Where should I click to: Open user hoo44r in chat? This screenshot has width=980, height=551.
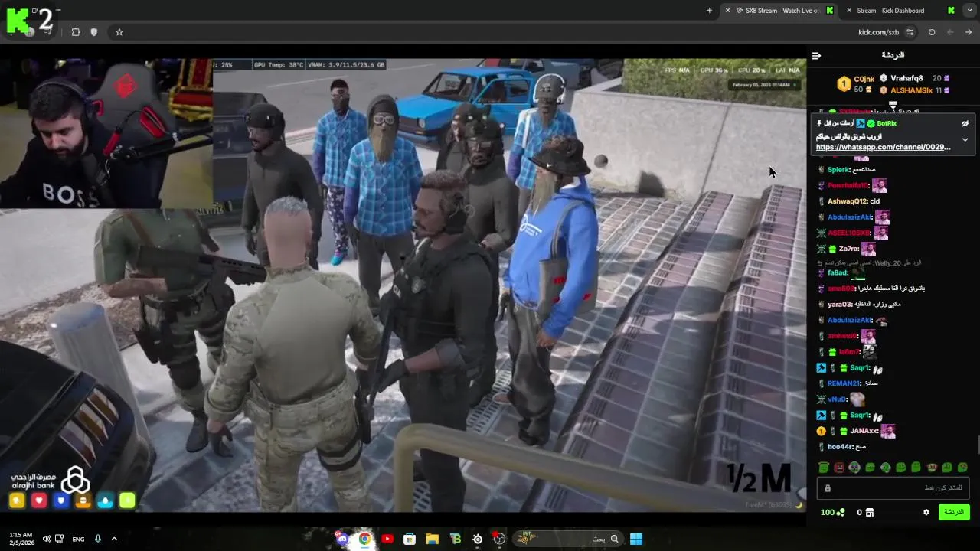839,447
